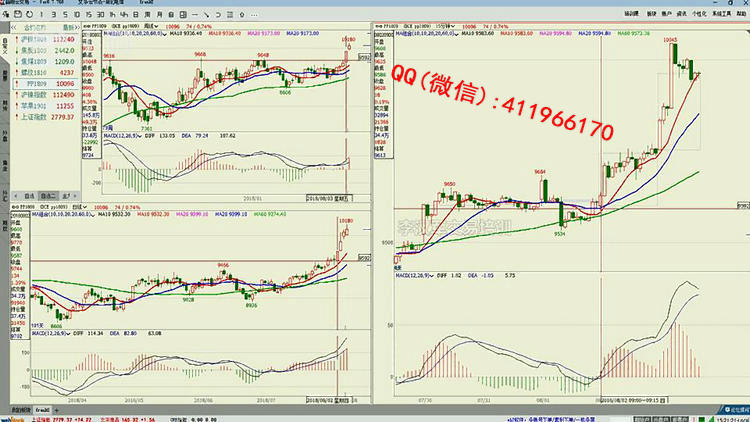Select the 焦炭 row in the watchlist
The width and height of the screenshot is (750, 422).
tap(45, 50)
